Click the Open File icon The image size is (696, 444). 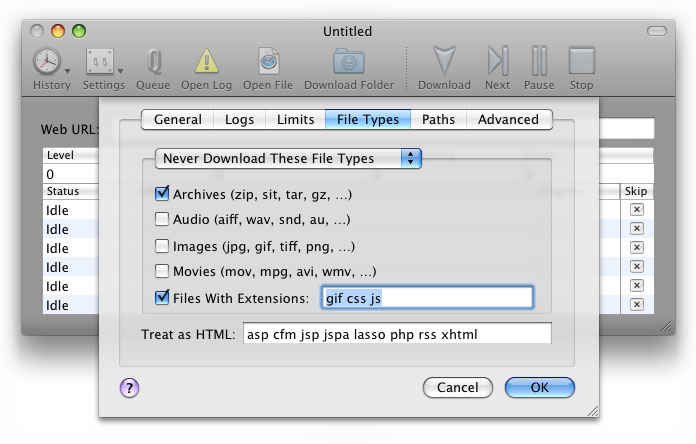(267, 62)
